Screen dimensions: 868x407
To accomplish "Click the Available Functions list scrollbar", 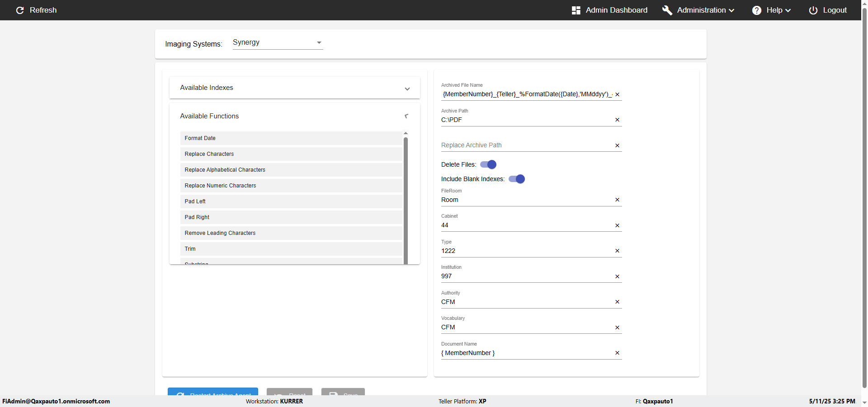I will pos(406,199).
